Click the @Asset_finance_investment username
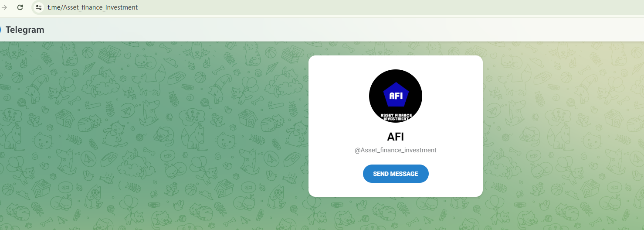This screenshot has height=230, width=644. tap(396, 150)
